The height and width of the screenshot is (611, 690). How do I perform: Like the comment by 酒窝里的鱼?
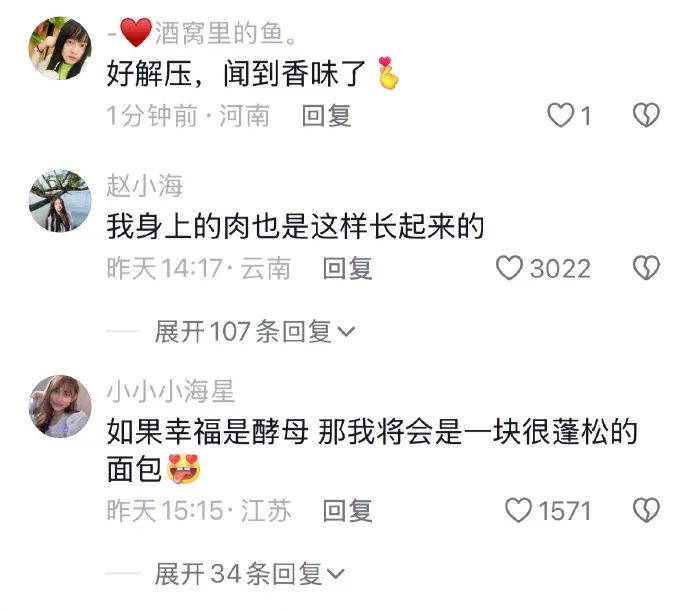pyautogui.click(x=561, y=115)
